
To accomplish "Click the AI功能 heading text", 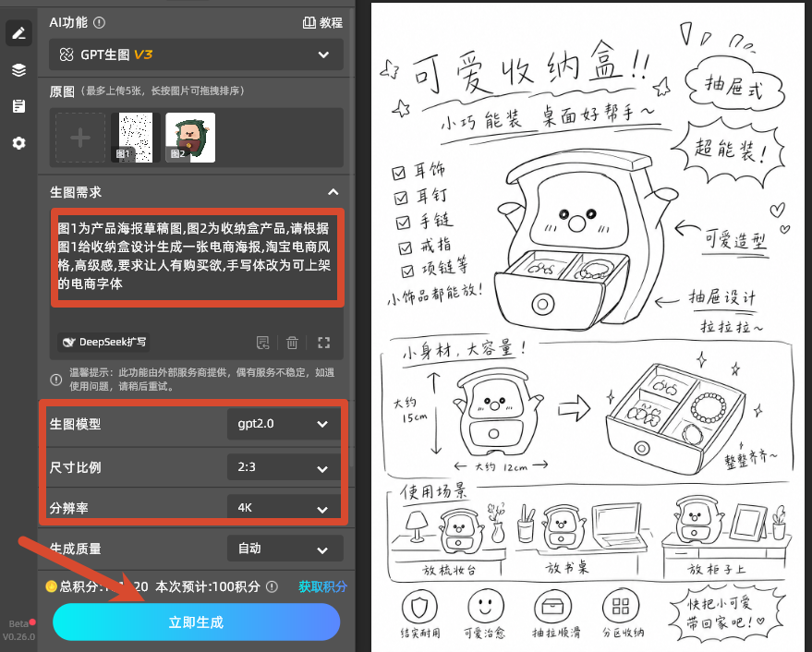I will point(68,23).
